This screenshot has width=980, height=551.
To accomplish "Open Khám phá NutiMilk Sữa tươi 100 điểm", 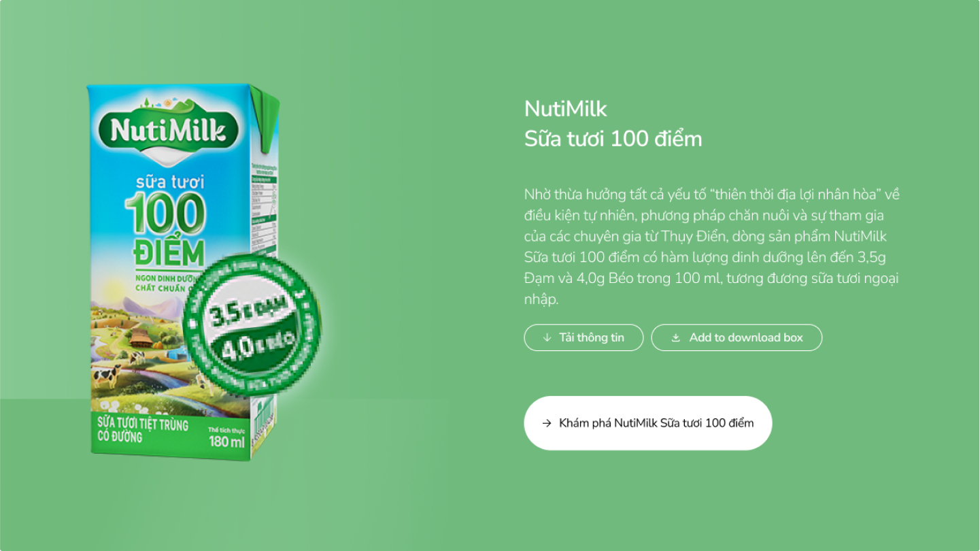I will point(648,423).
